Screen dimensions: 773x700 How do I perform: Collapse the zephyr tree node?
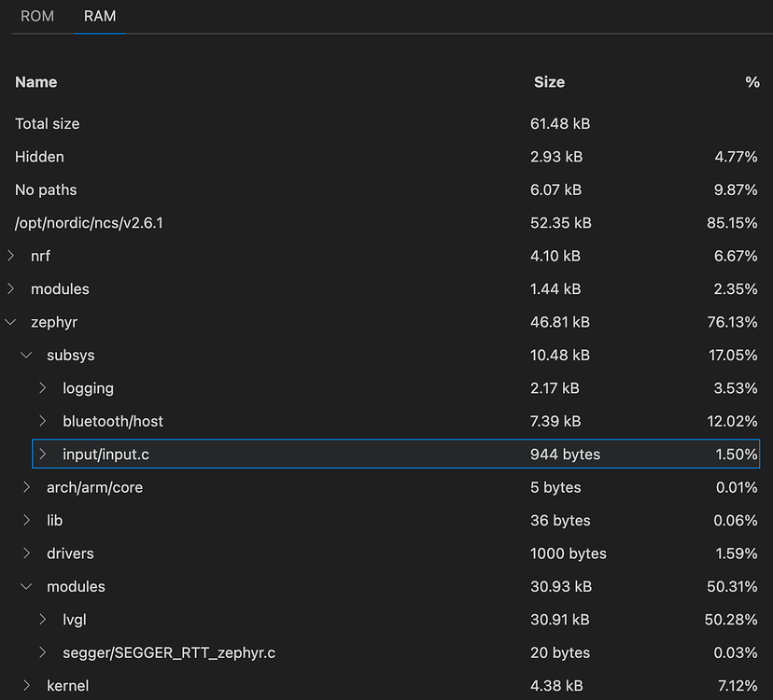pos(10,322)
